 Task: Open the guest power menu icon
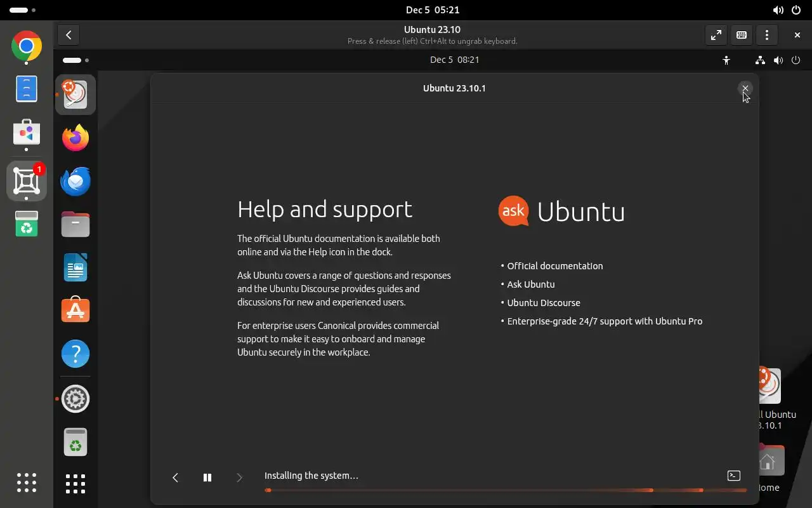point(796,60)
